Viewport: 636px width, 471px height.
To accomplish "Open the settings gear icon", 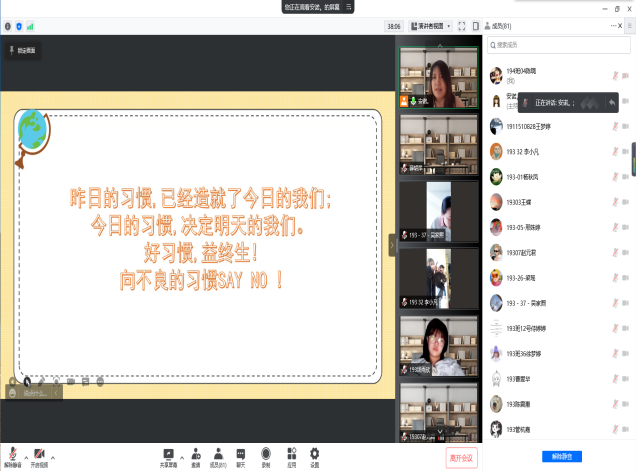I will pos(315,453).
